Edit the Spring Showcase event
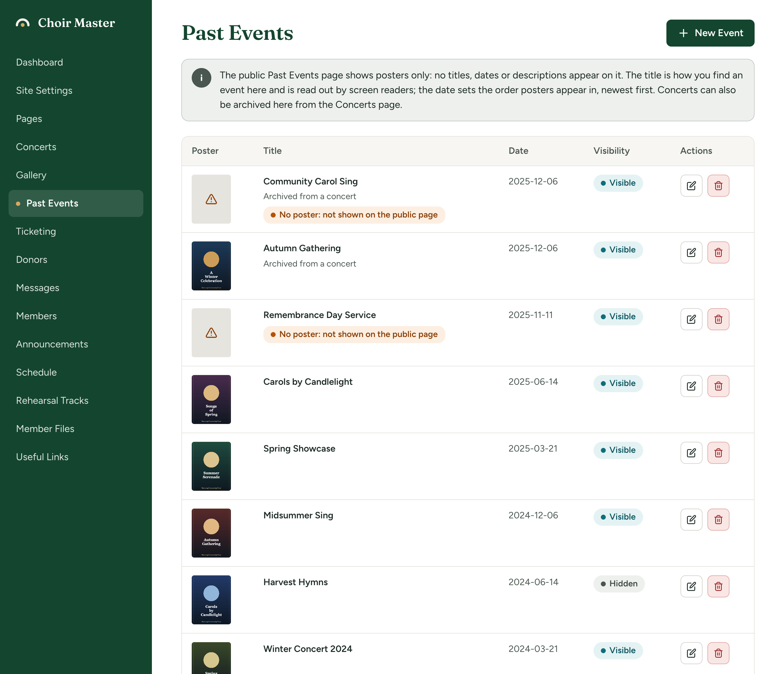The image size is (784, 674). pos(691,452)
